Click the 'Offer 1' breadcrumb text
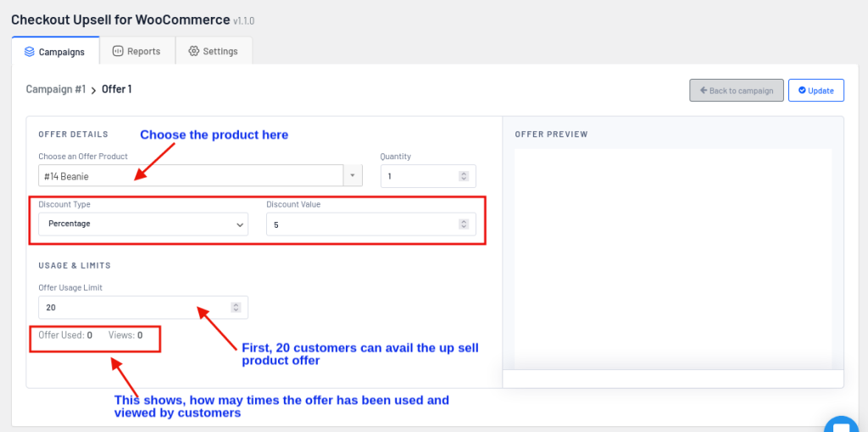868x432 pixels. (117, 89)
